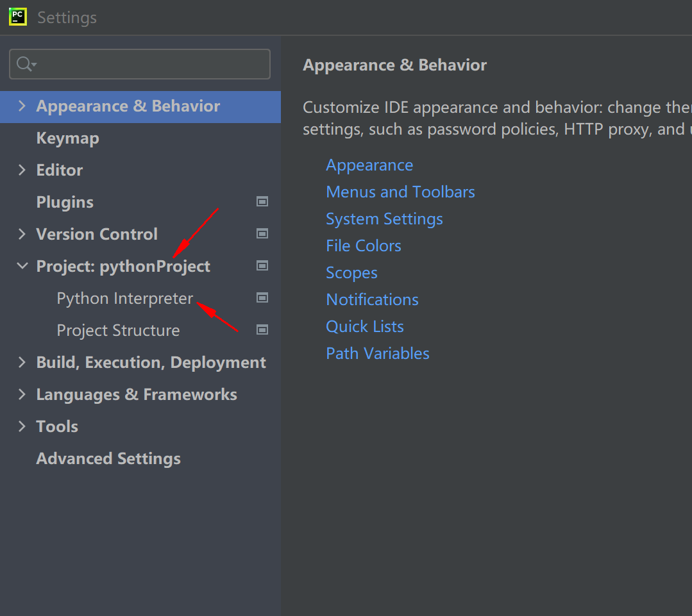
Task: Follow the System Settings link
Action: pyautogui.click(x=384, y=219)
